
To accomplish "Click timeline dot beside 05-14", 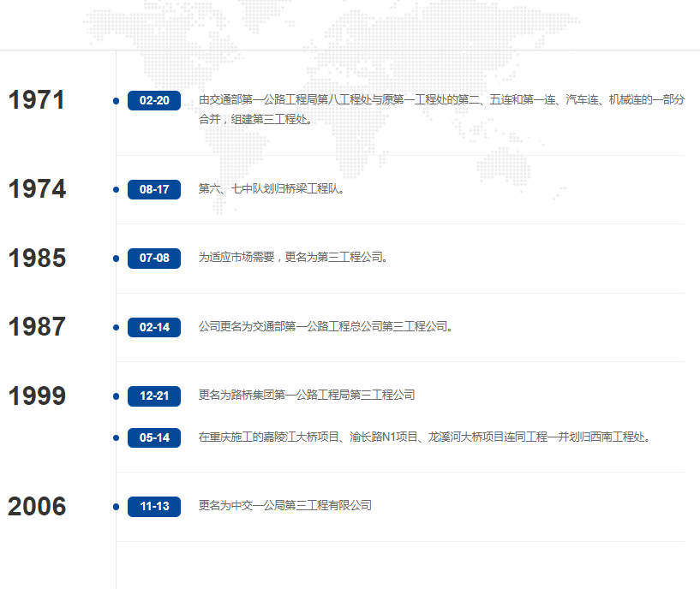I will (116, 437).
